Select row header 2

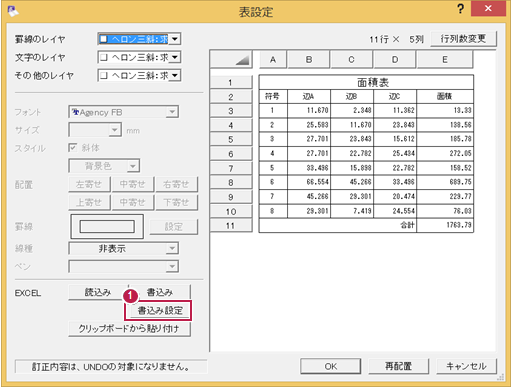231,97
